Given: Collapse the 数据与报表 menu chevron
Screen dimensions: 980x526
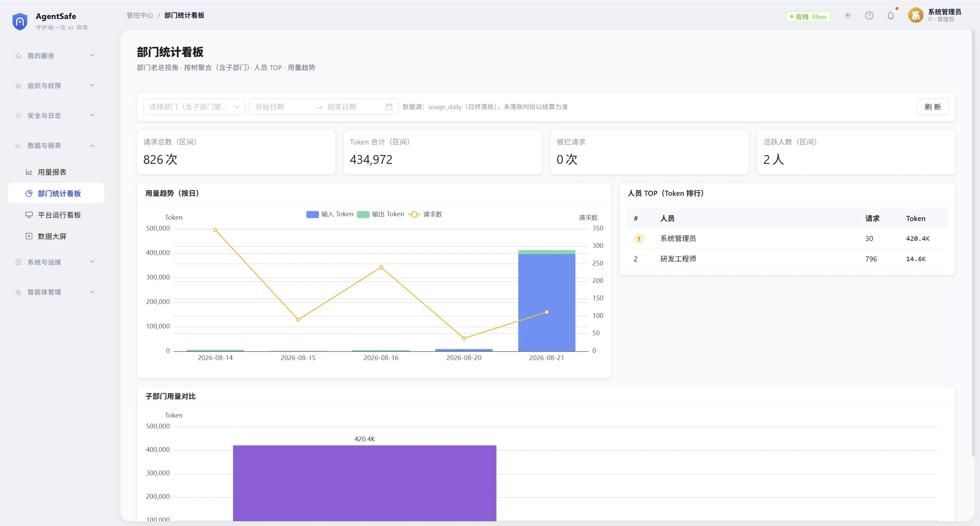Looking at the screenshot, I should tap(93, 146).
